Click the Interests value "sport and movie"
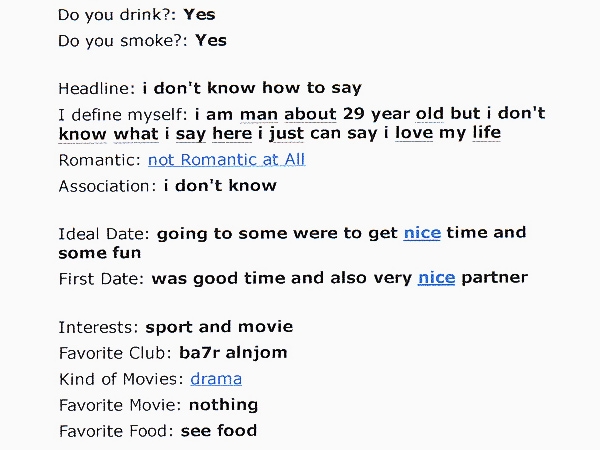 pos(219,327)
